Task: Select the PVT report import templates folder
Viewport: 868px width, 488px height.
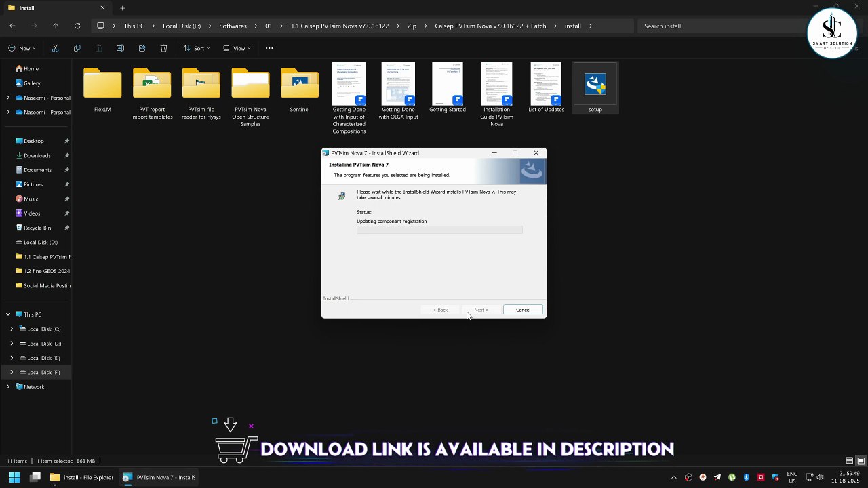Action: (152, 92)
